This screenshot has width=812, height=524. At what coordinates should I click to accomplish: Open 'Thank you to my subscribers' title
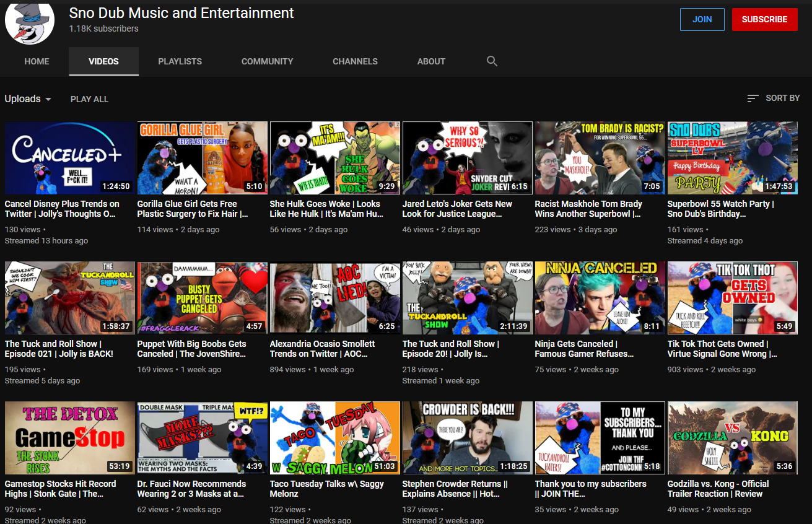point(591,489)
